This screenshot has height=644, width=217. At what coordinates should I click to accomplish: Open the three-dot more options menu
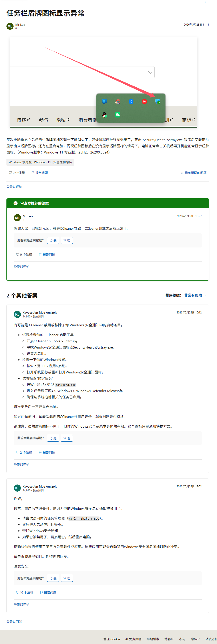pos(205,2)
